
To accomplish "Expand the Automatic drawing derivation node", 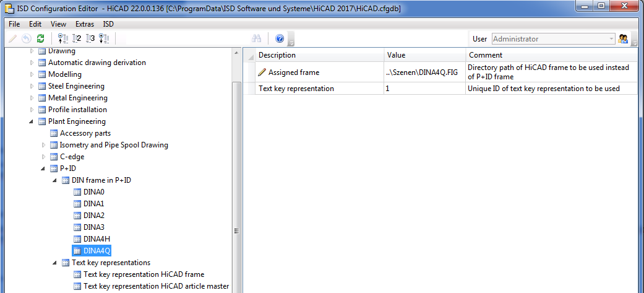I will (x=32, y=63).
